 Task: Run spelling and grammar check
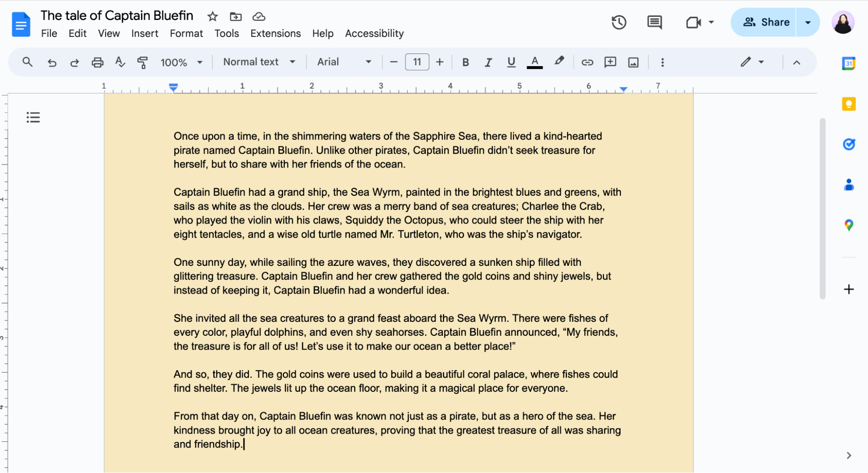tap(120, 62)
